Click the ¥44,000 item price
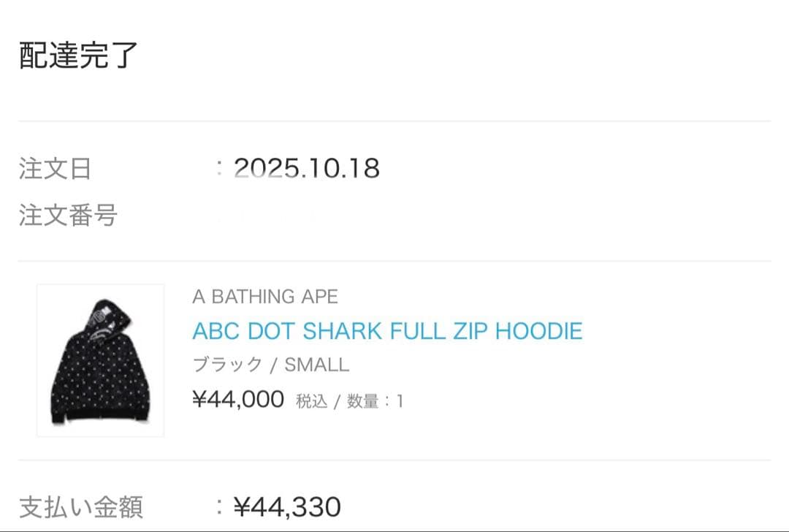 [x=238, y=399]
